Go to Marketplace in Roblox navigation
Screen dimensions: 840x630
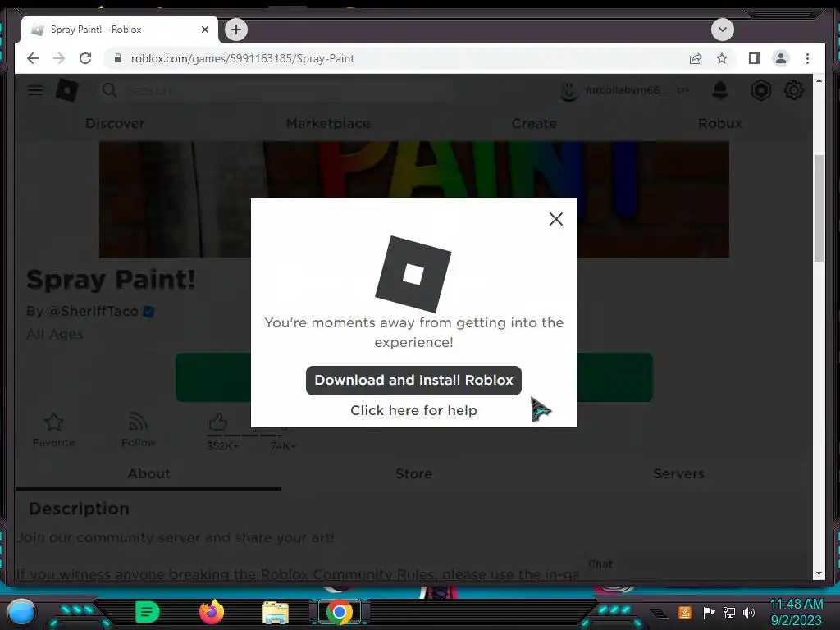point(328,123)
